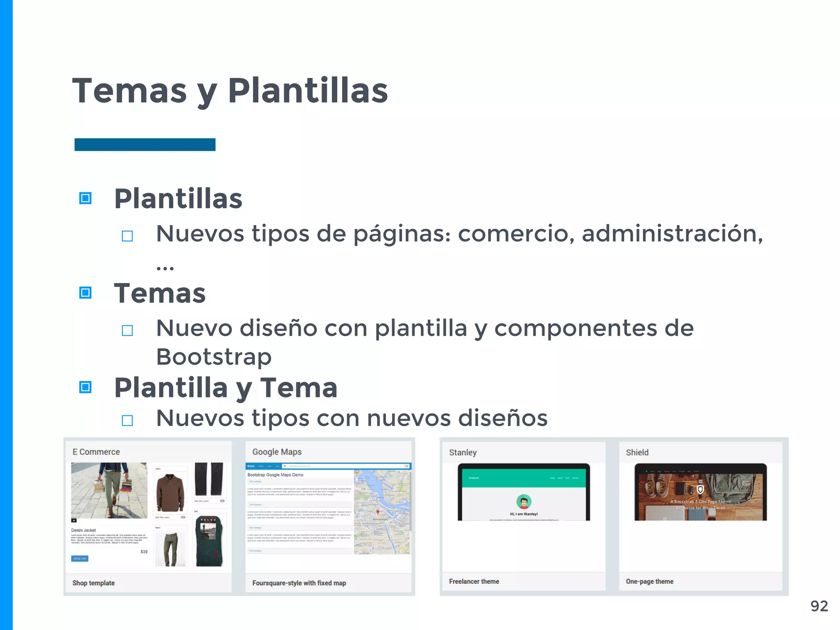
Task: Click text 'Nuevos tipos de páginas: comercio, administración,'
Action: point(460,234)
